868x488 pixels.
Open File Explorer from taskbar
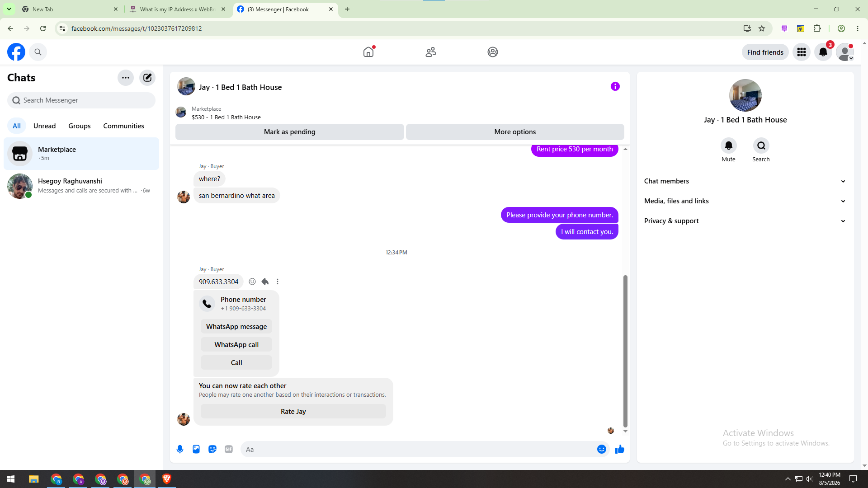pos(34,479)
